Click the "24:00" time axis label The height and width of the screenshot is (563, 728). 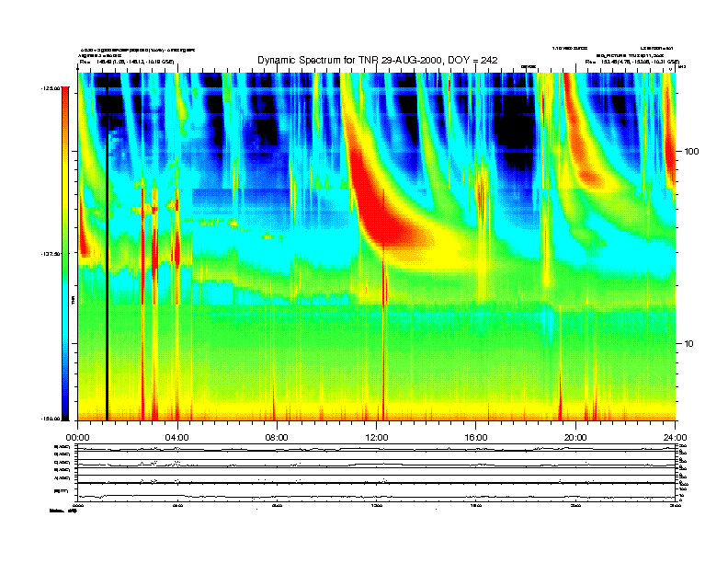[675, 438]
